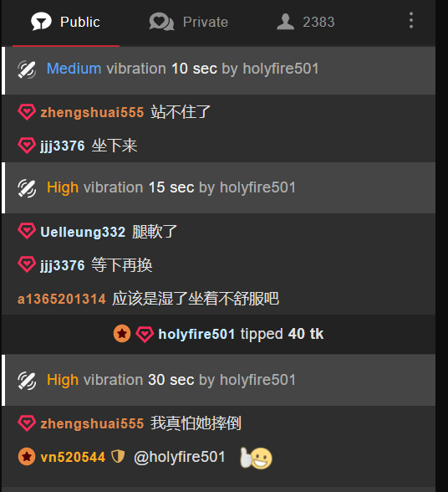The height and width of the screenshot is (492, 448).
Task: Click username a1365201314
Action: 62,299
